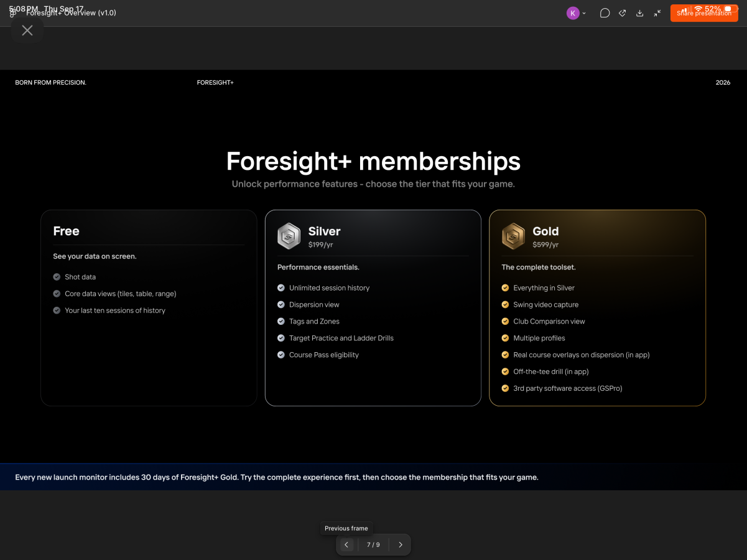The width and height of the screenshot is (747, 560).
Task: Click checkmark beside Shot data
Action: 57,277
